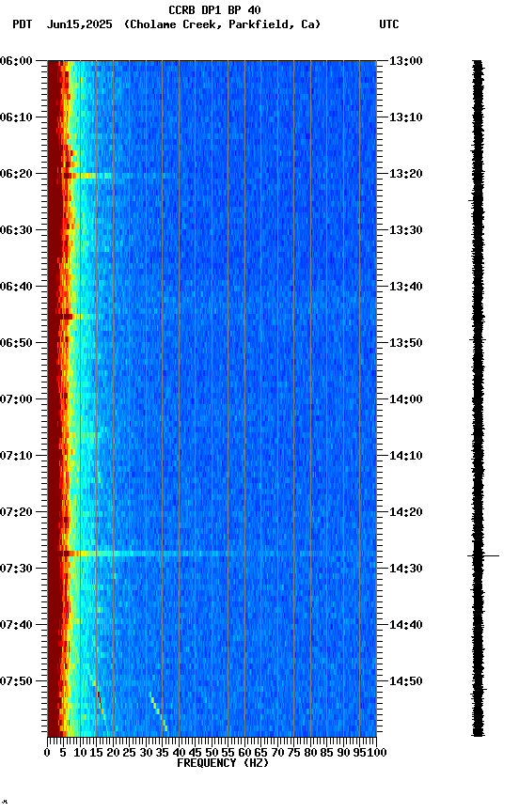Viewport: 519px width, 812px height.
Task: Click the 14:30 UTC time label
Action: pyautogui.click(x=406, y=570)
